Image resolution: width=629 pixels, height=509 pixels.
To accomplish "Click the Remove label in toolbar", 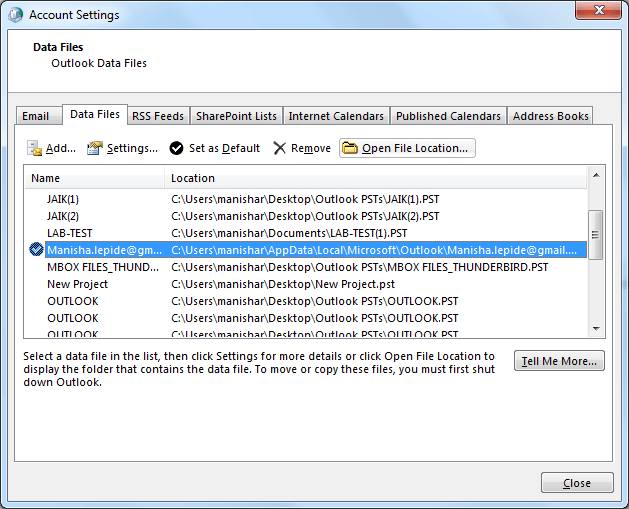I will pyautogui.click(x=311, y=148).
